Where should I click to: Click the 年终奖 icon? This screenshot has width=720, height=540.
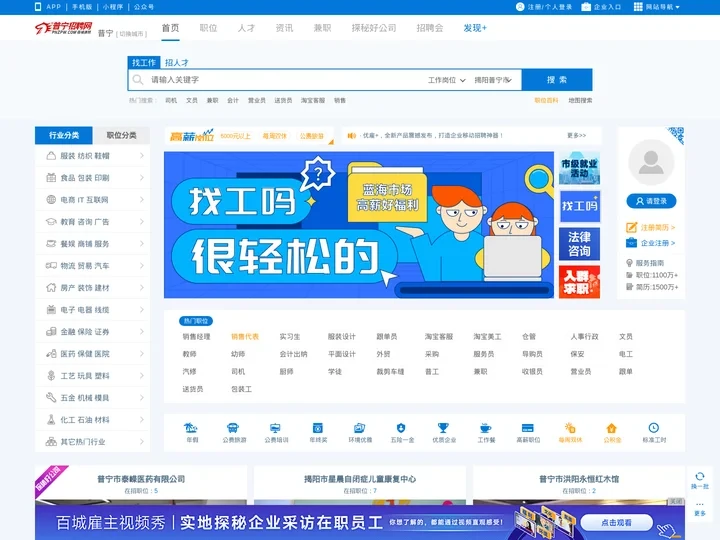point(317,428)
